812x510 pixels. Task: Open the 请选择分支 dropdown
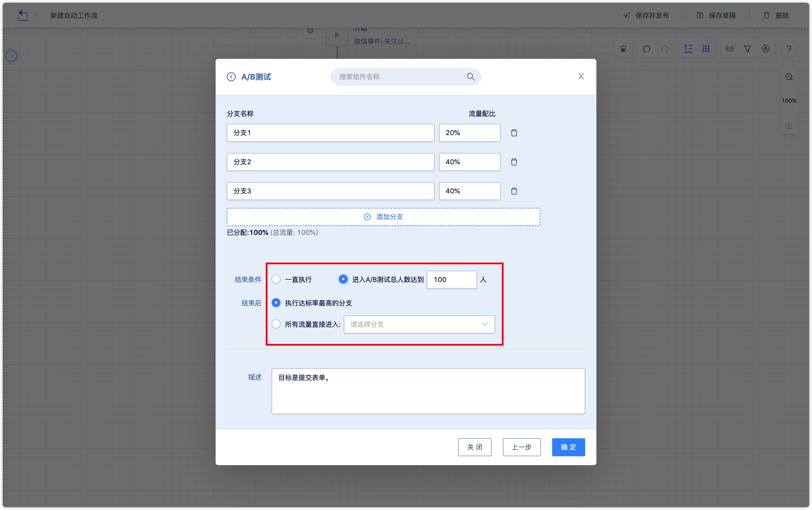coord(419,324)
